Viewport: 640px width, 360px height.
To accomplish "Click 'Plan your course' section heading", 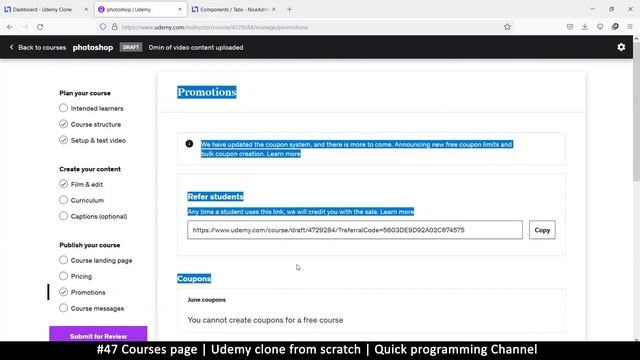I will click(x=85, y=93).
